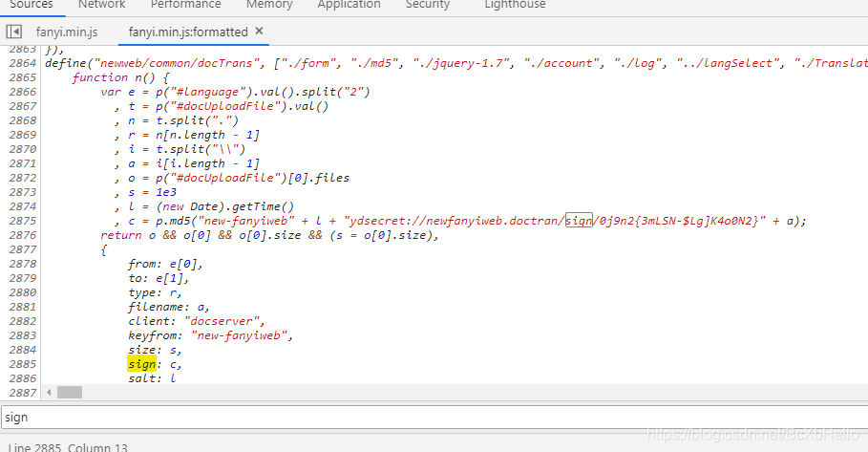Switch to the fanyi.min.js tab
Screen dimensions: 868x452
tap(67, 32)
